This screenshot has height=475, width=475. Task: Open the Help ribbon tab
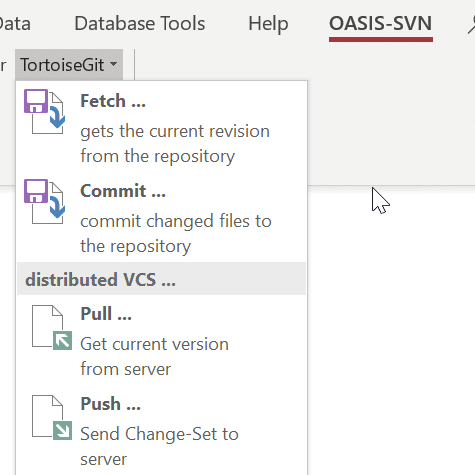[268, 24]
